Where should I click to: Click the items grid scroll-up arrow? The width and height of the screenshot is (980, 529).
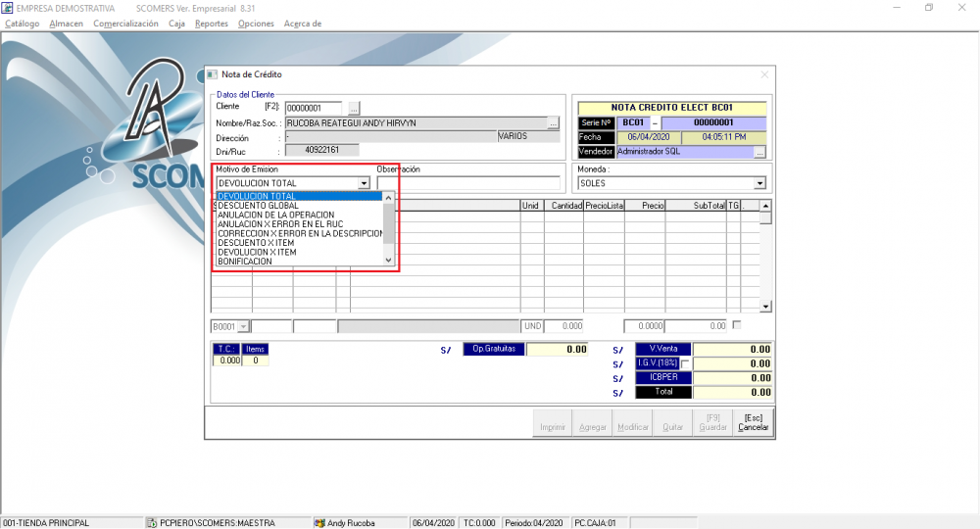765,206
